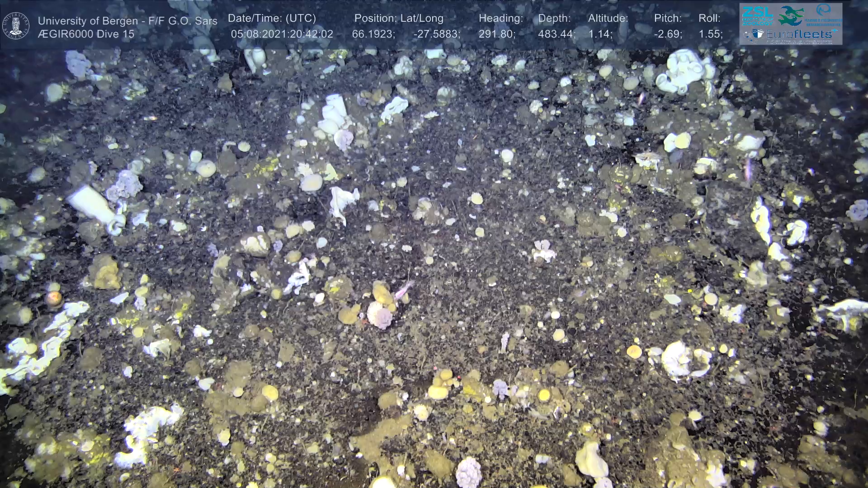This screenshot has width=868, height=488.
Task: Select the Position Lat/Long header
Action: tap(398, 18)
